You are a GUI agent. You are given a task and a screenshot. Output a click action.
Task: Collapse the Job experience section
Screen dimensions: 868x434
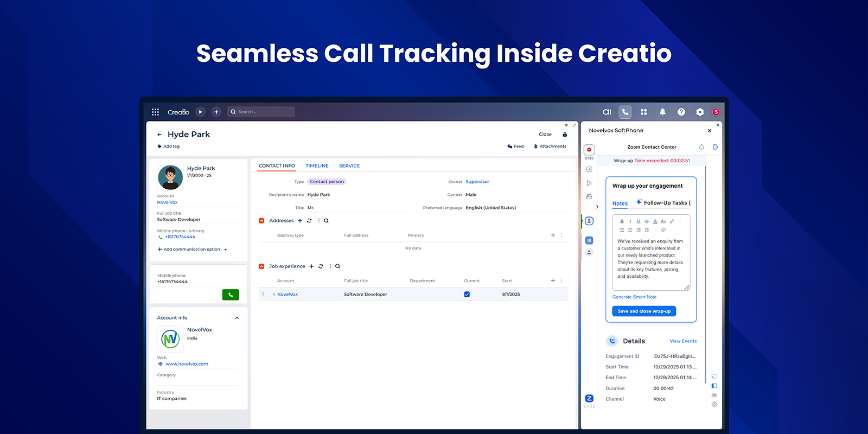click(261, 266)
